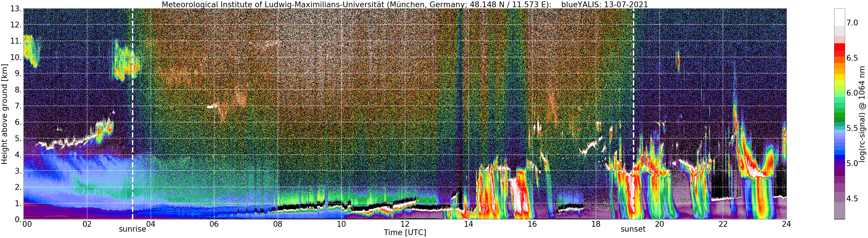Click the x-axis tick label 20
The image size is (868, 238).
[x=659, y=224]
